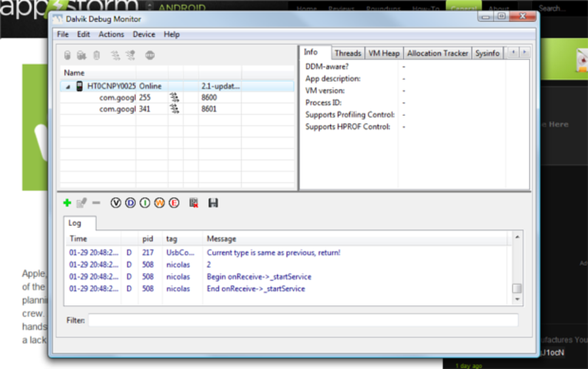Click the phone icon beside HT0CNPY0025
This screenshot has height=369, width=588.
pos(79,86)
